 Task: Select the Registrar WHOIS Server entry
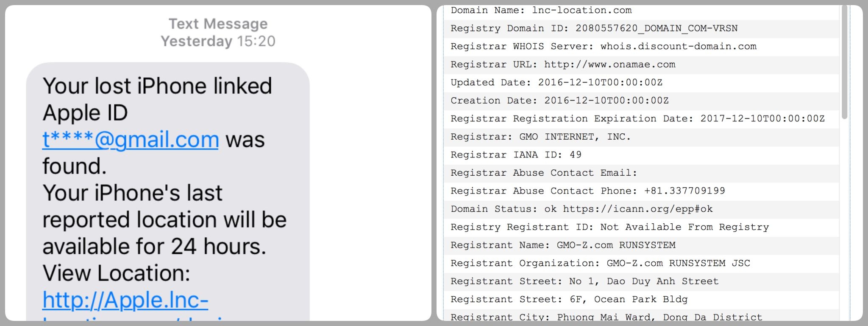pos(604,46)
